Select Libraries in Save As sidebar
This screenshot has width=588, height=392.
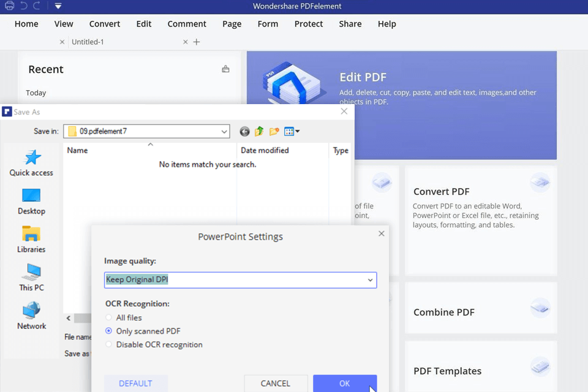pyautogui.click(x=31, y=240)
